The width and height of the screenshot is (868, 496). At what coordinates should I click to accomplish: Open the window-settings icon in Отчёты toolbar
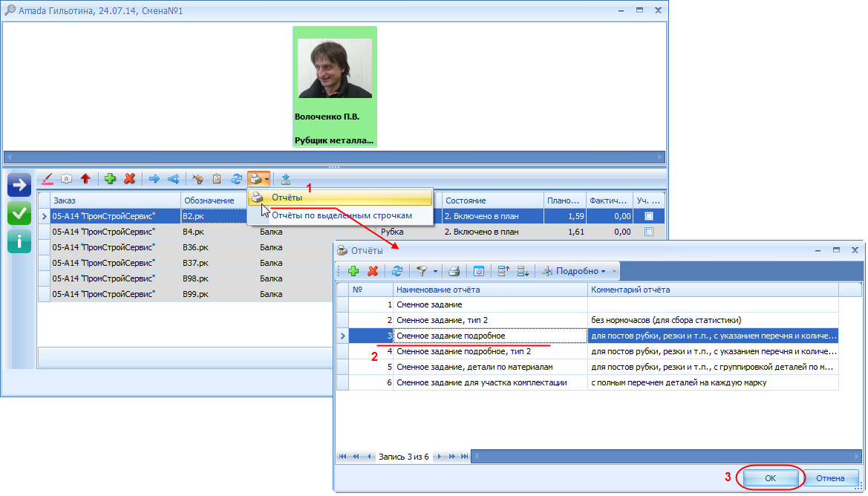coord(479,271)
